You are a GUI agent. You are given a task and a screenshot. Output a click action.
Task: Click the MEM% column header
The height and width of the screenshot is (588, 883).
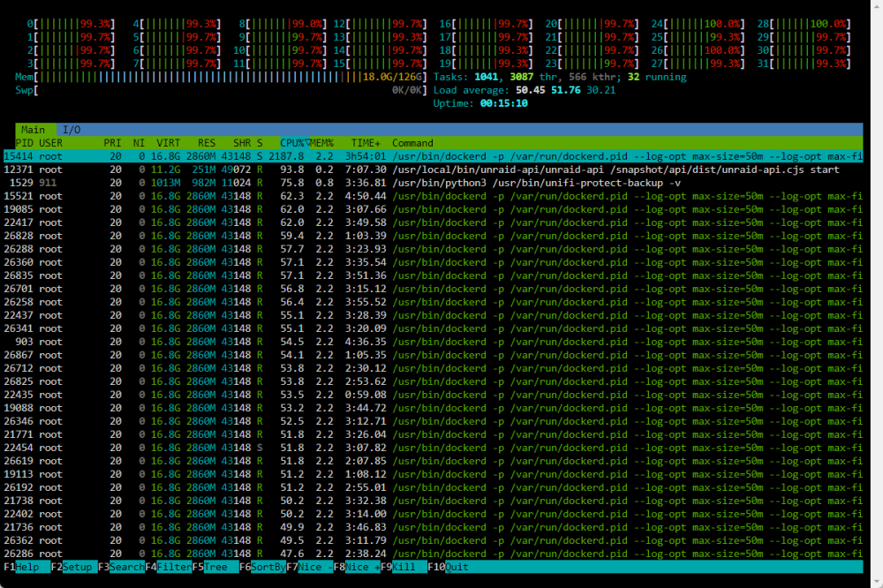pyautogui.click(x=321, y=143)
